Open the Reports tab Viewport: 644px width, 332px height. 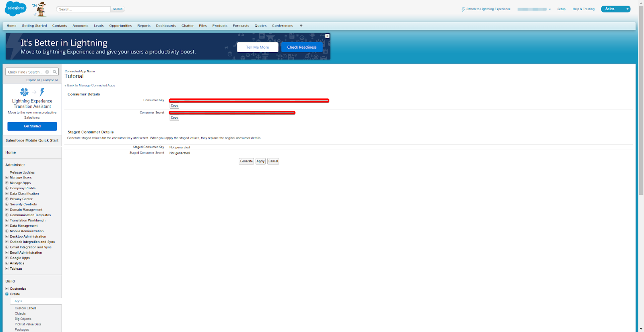click(x=144, y=26)
